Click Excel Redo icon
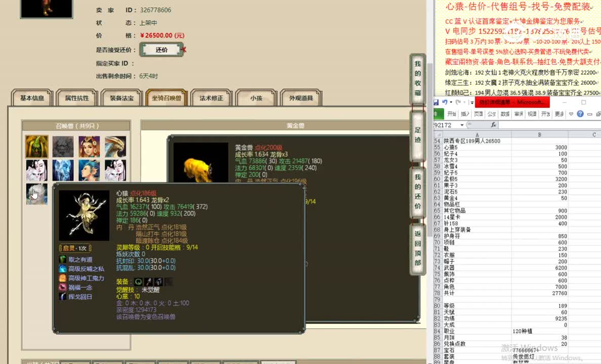601x364 pixels. pyautogui.click(x=458, y=102)
